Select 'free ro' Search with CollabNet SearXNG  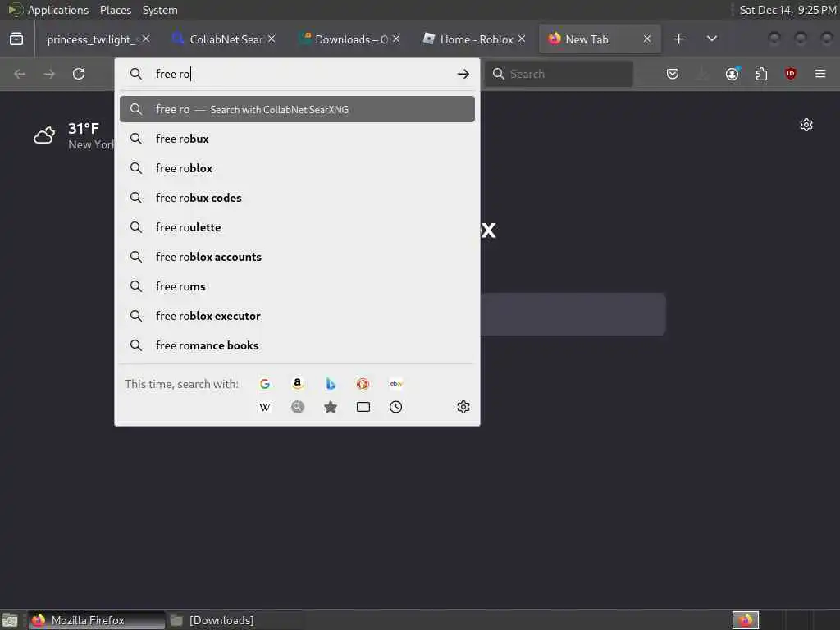click(x=297, y=109)
